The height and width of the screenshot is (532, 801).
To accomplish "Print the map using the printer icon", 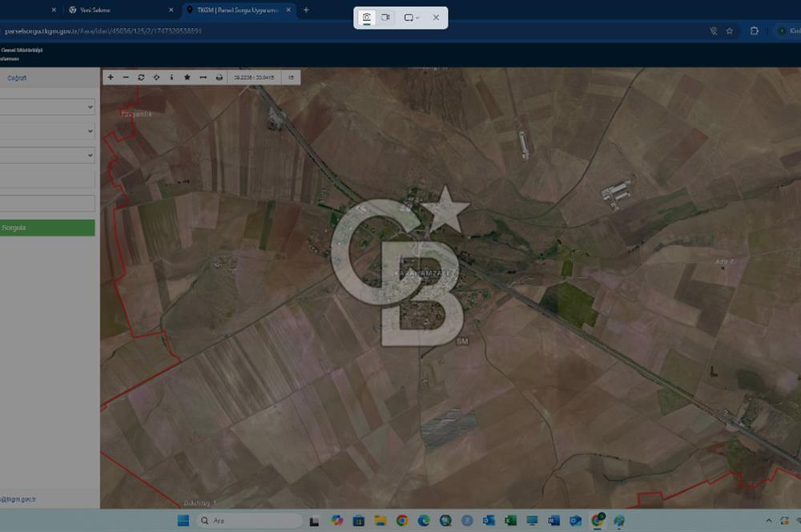I will 217,78.
